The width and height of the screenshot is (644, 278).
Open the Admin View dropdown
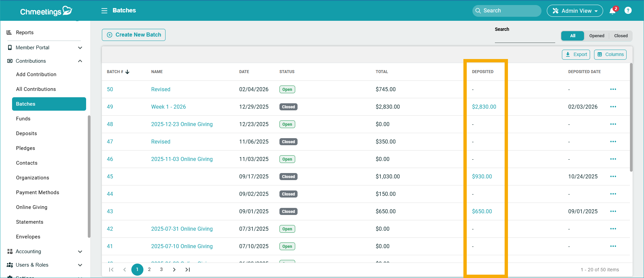tap(575, 11)
